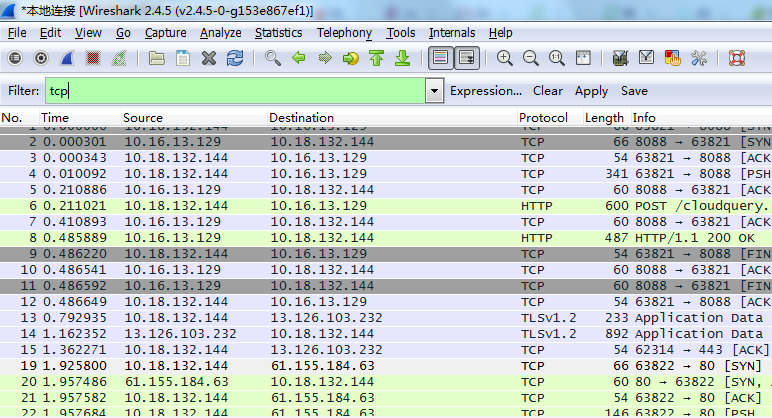Click the Filter: label button

click(x=24, y=91)
